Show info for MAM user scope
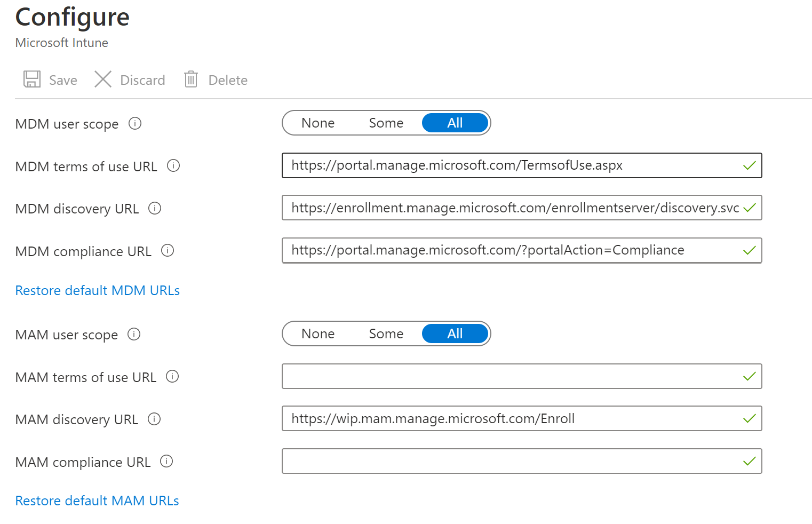 point(134,335)
